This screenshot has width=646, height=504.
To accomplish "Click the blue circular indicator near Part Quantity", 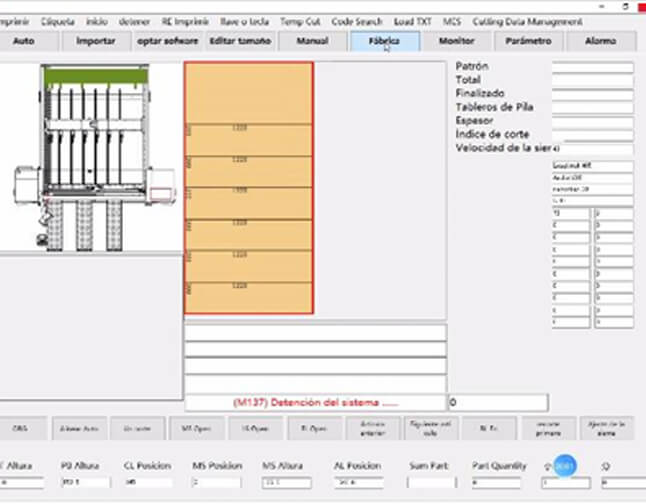I will click(x=564, y=466).
